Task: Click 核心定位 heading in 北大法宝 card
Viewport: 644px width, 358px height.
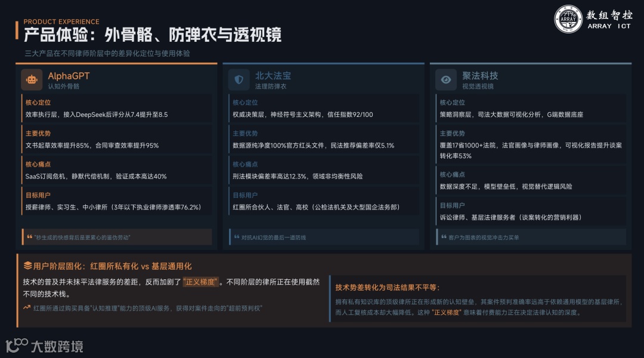Action: coord(245,103)
